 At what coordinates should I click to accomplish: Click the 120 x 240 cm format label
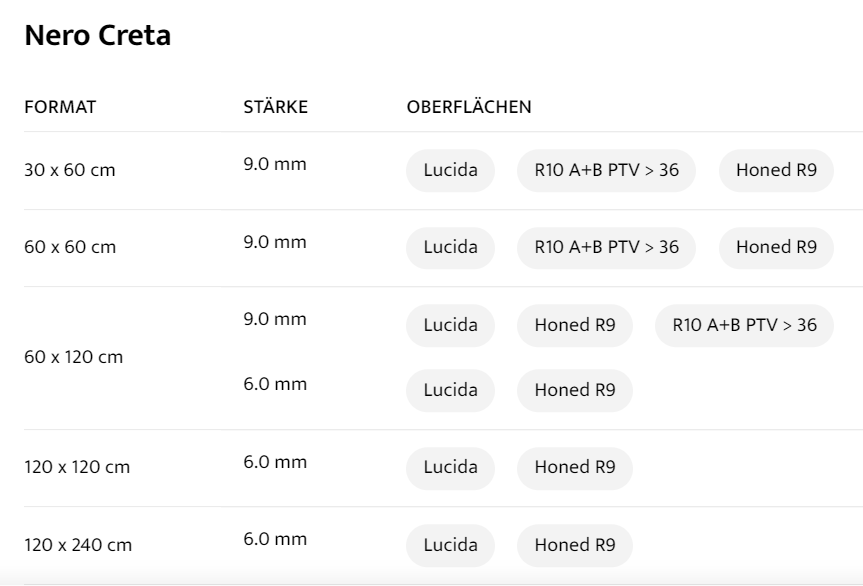click(x=78, y=545)
